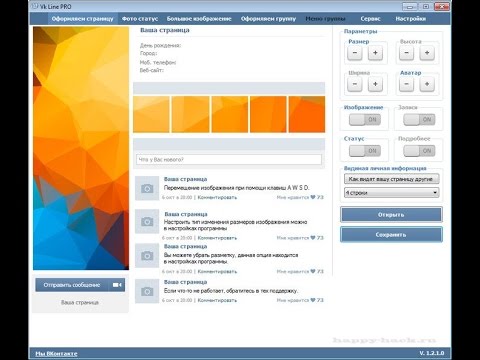This screenshot has height=360, width=480.
Task: Click the large polygon avatar image
Action: 81,148
